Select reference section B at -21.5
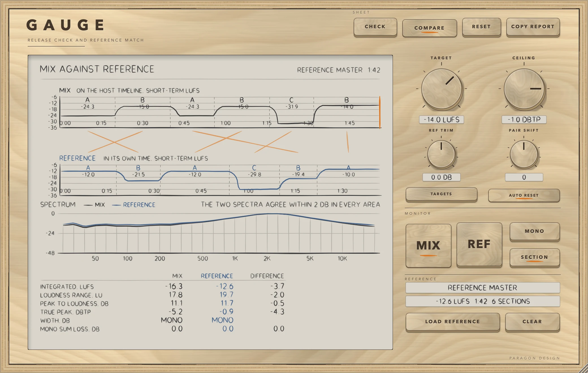Screen dimensions: 588x373 (138, 180)
